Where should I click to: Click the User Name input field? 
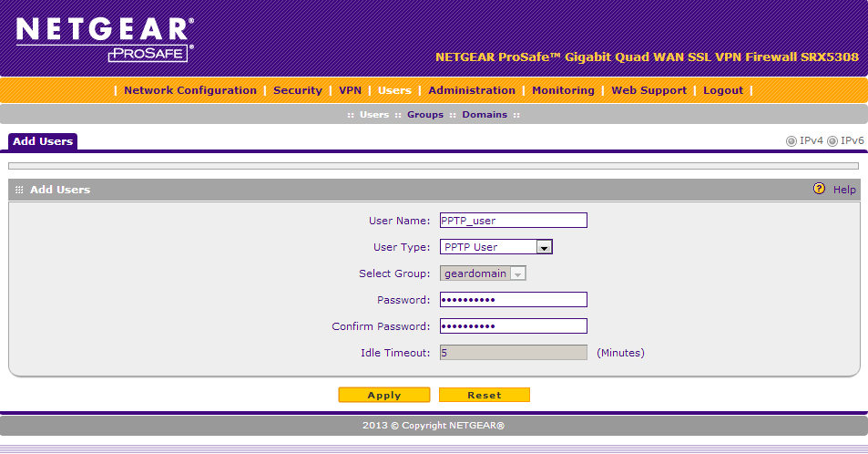[x=513, y=220]
